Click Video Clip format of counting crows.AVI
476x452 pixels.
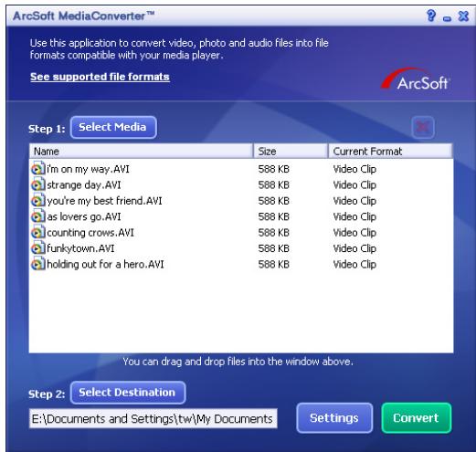tap(354, 233)
